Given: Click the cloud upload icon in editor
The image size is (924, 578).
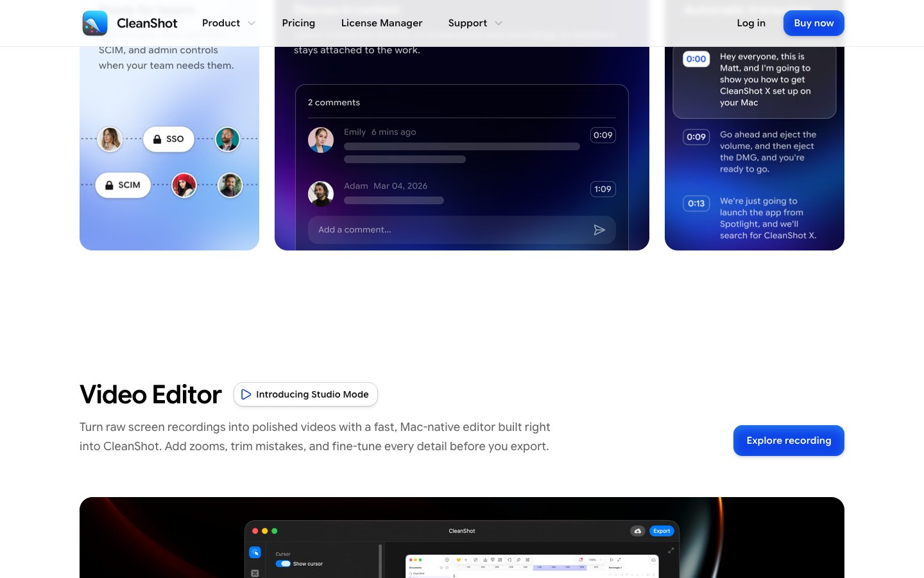Looking at the screenshot, I should pos(638,531).
